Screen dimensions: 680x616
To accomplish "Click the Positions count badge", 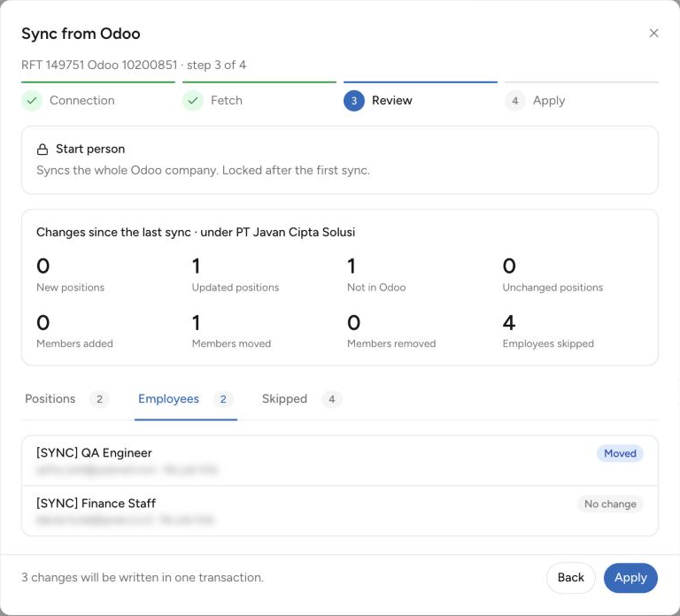I will point(99,399).
